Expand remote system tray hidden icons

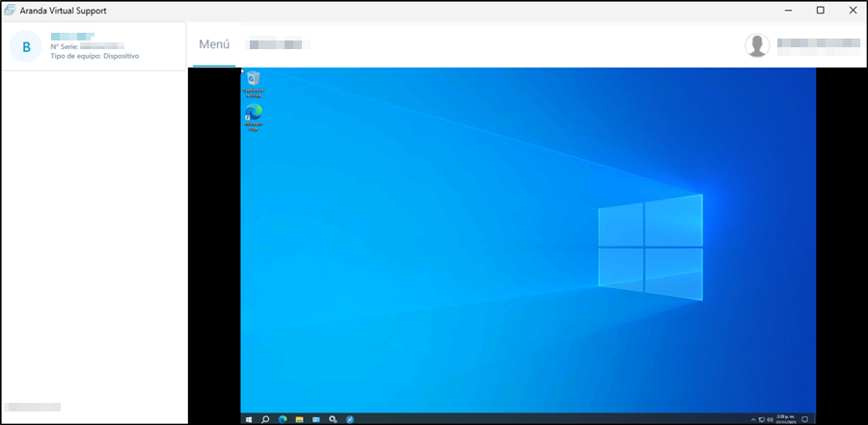(x=753, y=419)
